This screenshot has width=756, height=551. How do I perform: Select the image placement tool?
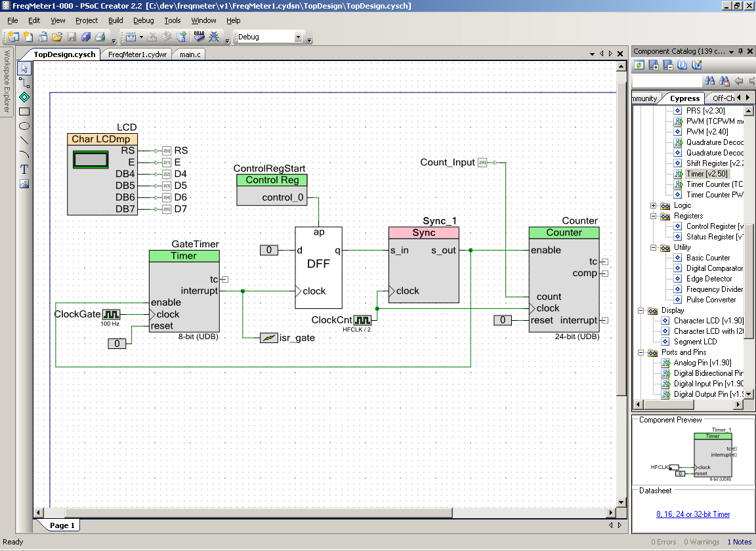tap(24, 184)
